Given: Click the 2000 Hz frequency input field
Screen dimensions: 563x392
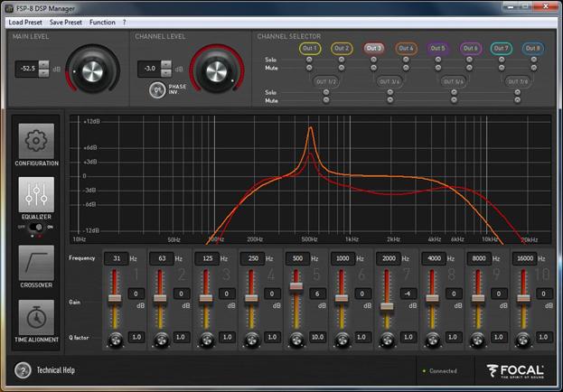Looking at the screenshot, I should tap(389, 258).
